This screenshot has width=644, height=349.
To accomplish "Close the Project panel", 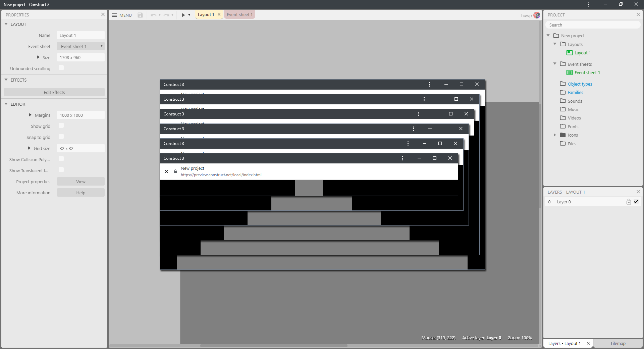I will coord(638,14).
